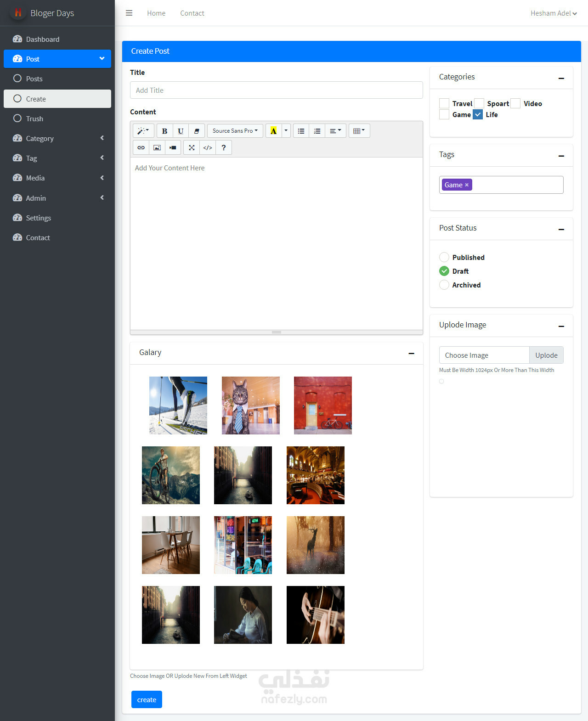
Task: Insert an unordered bullet list
Action: 301,131
